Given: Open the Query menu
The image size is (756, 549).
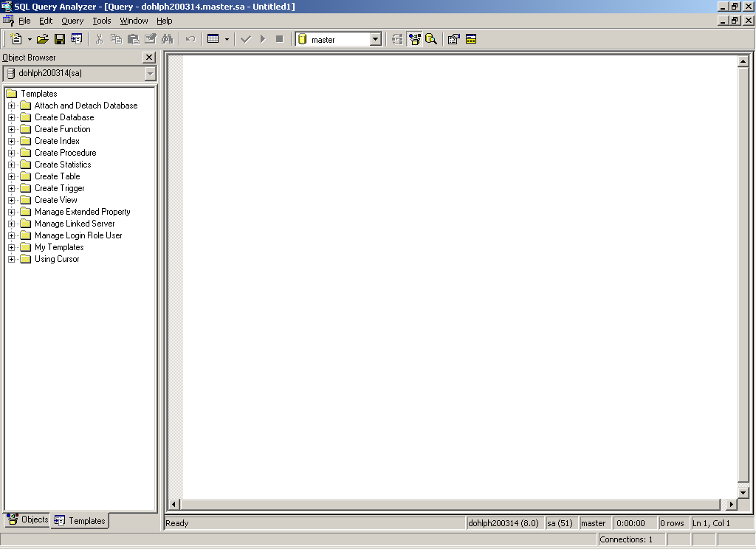Looking at the screenshot, I should point(72,21).
